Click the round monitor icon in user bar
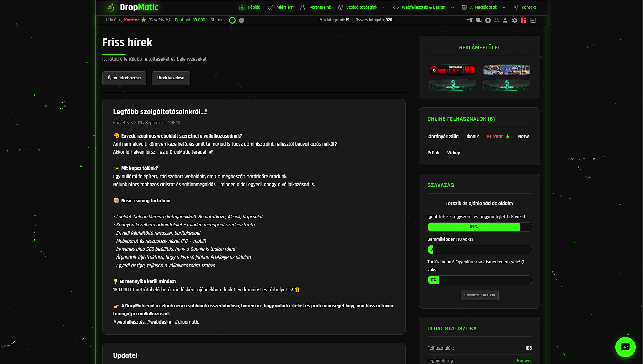 pos(488,20)
